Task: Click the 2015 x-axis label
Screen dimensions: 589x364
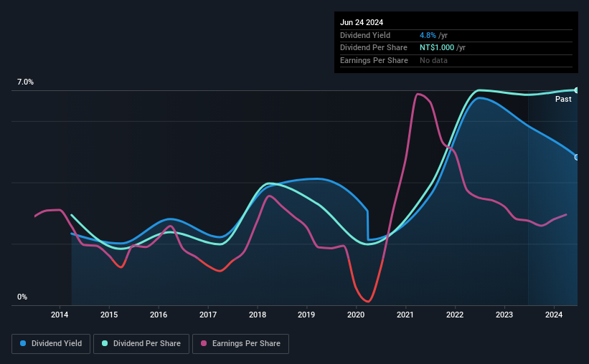Action: point(109,315)
